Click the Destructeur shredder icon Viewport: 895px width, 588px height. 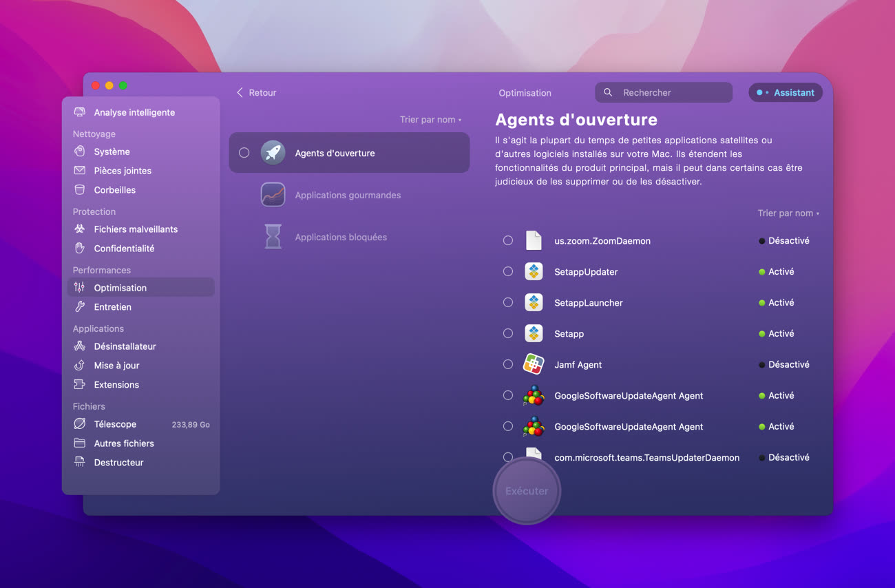(80, 463)
